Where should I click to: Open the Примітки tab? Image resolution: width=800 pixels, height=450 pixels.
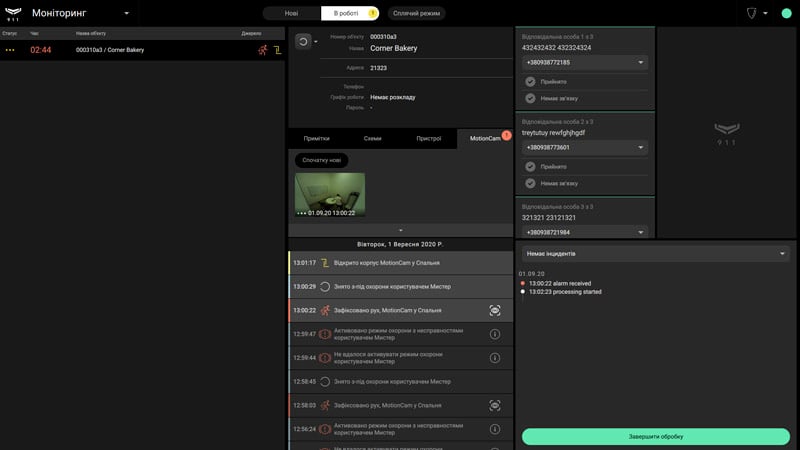click(x=316, y=138)
